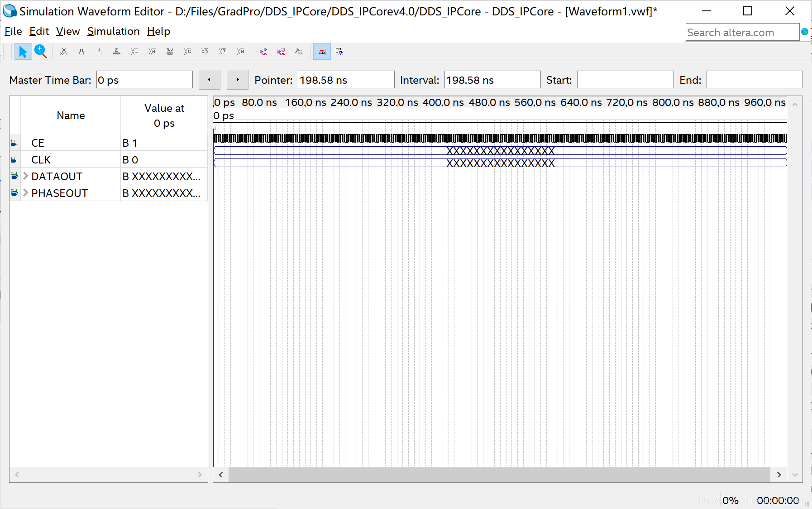Screen dimensions: 812x509
Task: Click the Name column header
Action: (x=71, y=115)
